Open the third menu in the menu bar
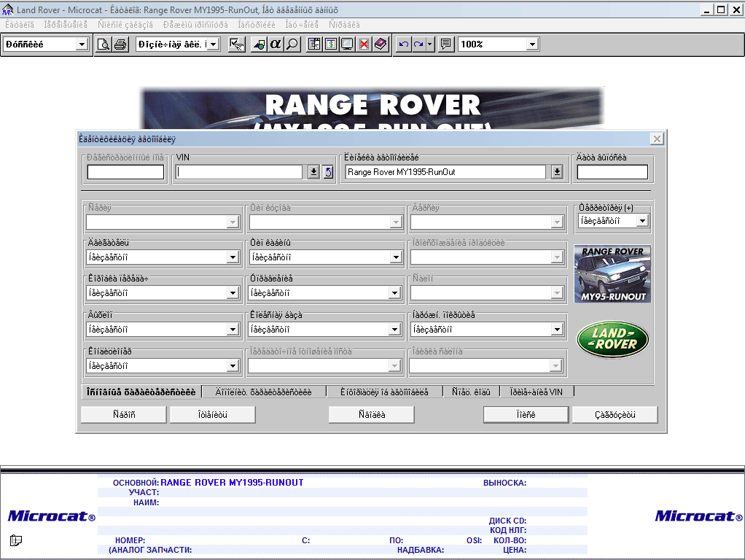The image size is (745, 560). [125, 25]
